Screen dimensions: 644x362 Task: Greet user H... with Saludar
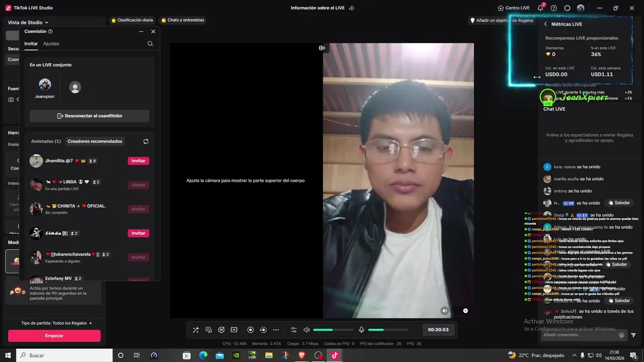point(619,203)
